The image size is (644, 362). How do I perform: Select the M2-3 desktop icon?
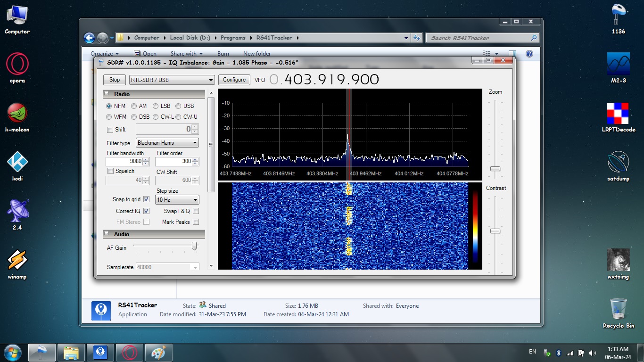[x=618, y=68]
